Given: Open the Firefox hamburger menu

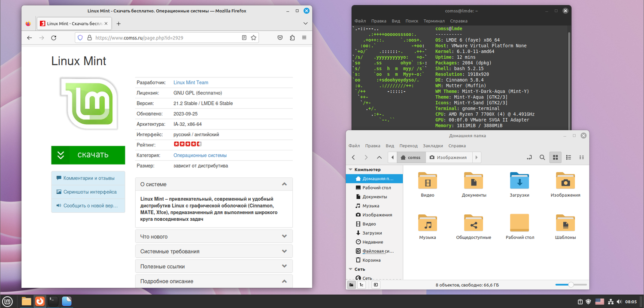Looking at the screenshot, I should [x=304, y=38].
